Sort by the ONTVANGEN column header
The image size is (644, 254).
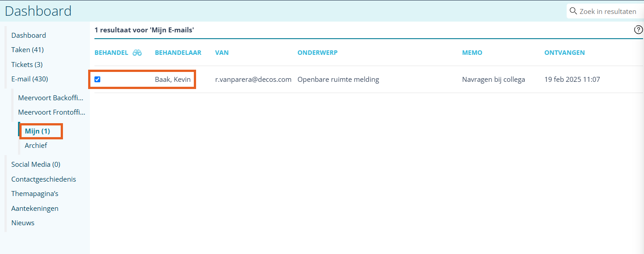tap(564, 53)
